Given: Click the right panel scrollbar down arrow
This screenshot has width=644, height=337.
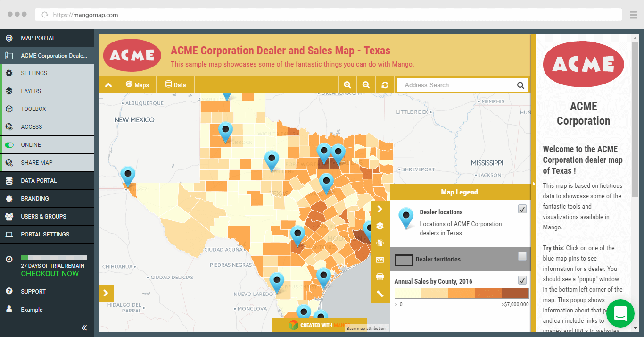Looking at the screenshot, I should point(635,328).
